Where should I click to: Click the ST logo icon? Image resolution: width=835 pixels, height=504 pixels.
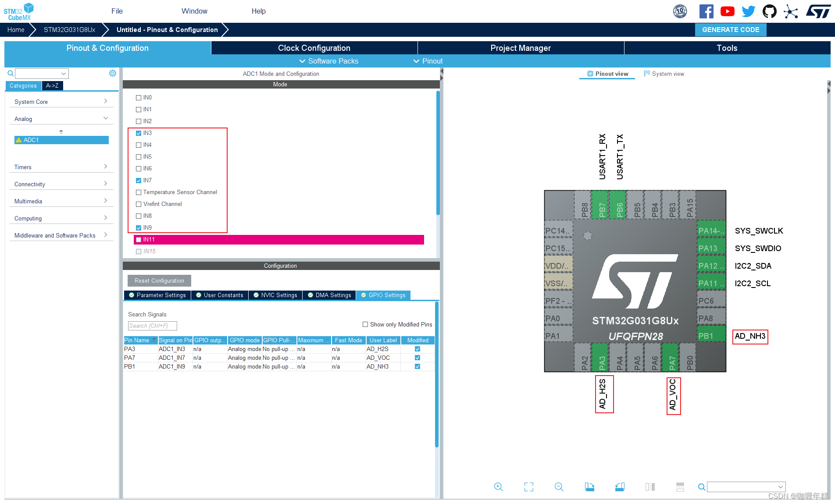tap(818, 11)
